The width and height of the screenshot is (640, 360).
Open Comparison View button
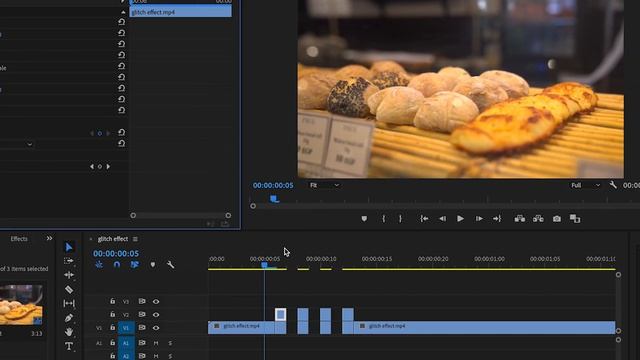click(x=575, y=219)
